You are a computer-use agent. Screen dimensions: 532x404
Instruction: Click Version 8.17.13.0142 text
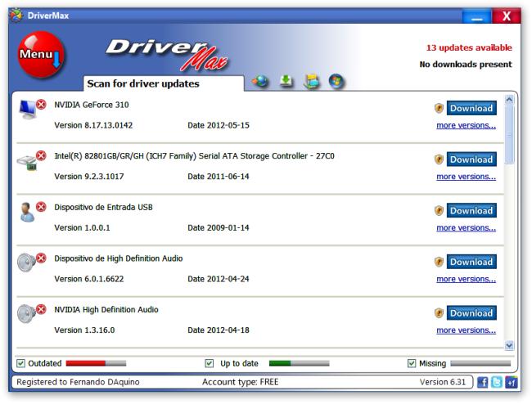(x=93, y=125)
